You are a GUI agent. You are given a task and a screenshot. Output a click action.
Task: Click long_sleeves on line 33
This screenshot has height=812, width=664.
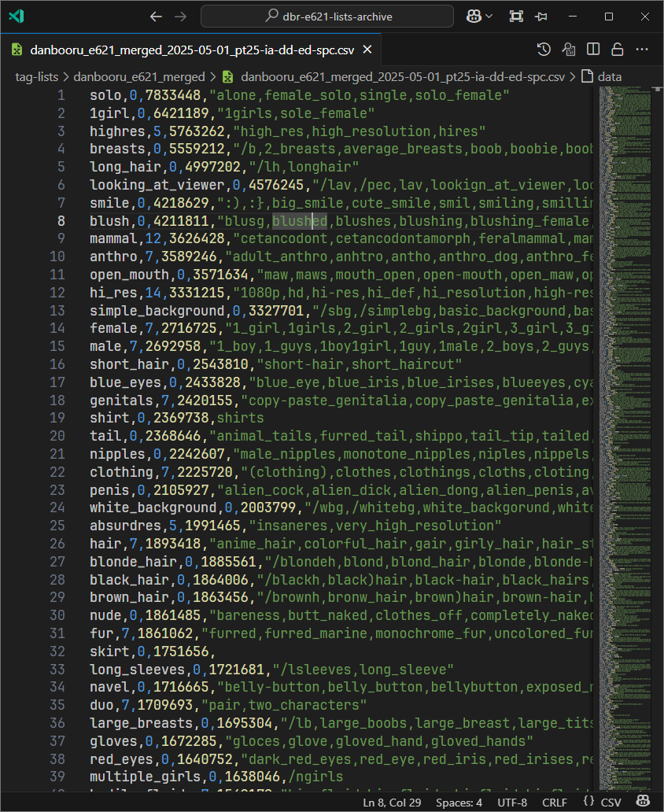[x=137, y=670]
